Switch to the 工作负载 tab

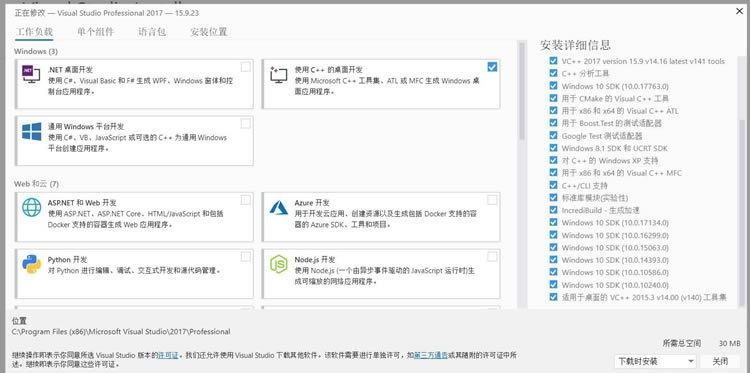coord(34,32)
